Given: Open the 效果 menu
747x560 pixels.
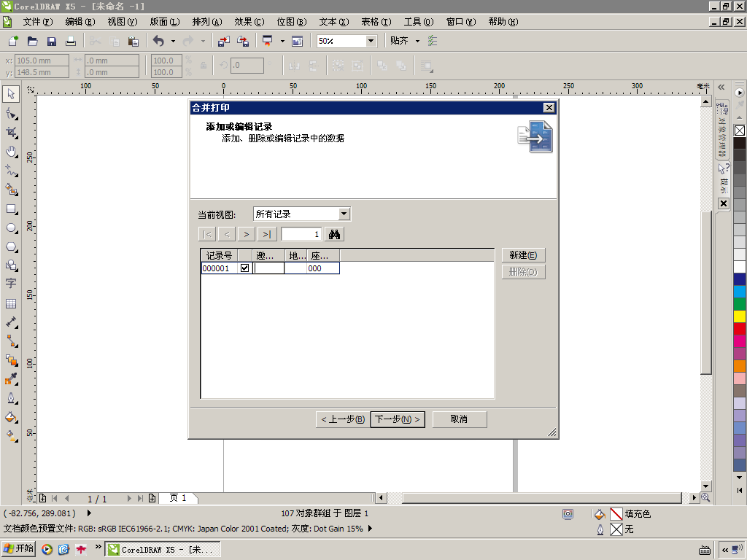Looking at the screenshot, I should click(249, 22).
